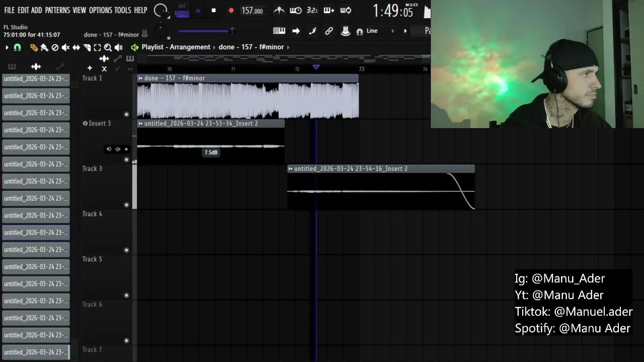Viewport: 644px width, 362px height.
Task: Toggle the 3.2.1 recording countdown
Action: [312, 10]
